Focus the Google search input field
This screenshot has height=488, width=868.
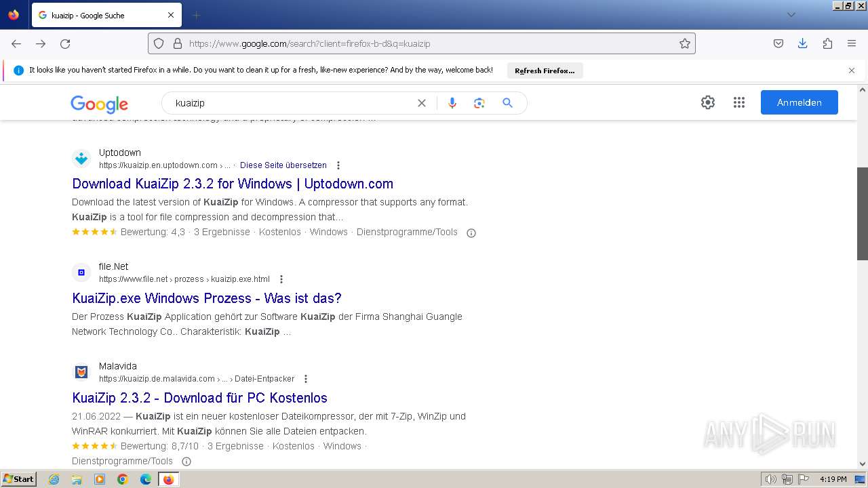click(x=292, y=103)
